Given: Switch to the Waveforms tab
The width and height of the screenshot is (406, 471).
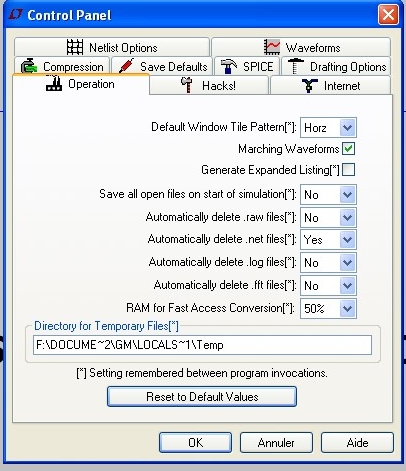Looking at the screenshot, I should point(301,47).
